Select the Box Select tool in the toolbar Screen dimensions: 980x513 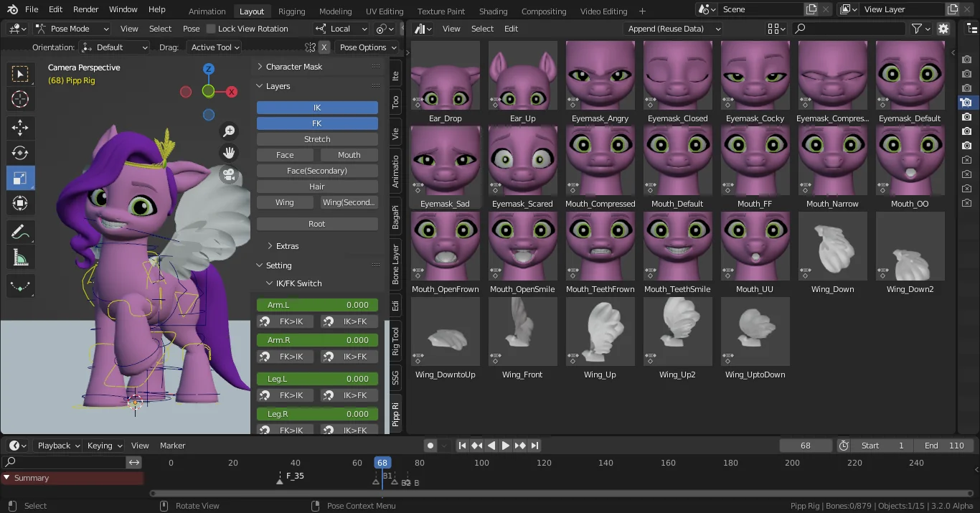point(20,74)
